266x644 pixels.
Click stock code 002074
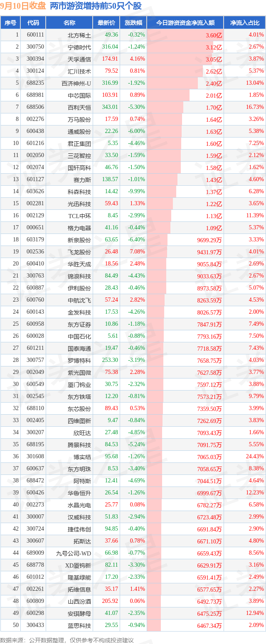35,167
